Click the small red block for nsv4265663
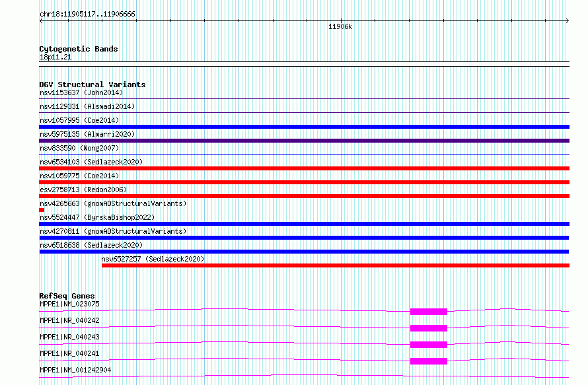 pyautogui.click(x=42, y=210)
